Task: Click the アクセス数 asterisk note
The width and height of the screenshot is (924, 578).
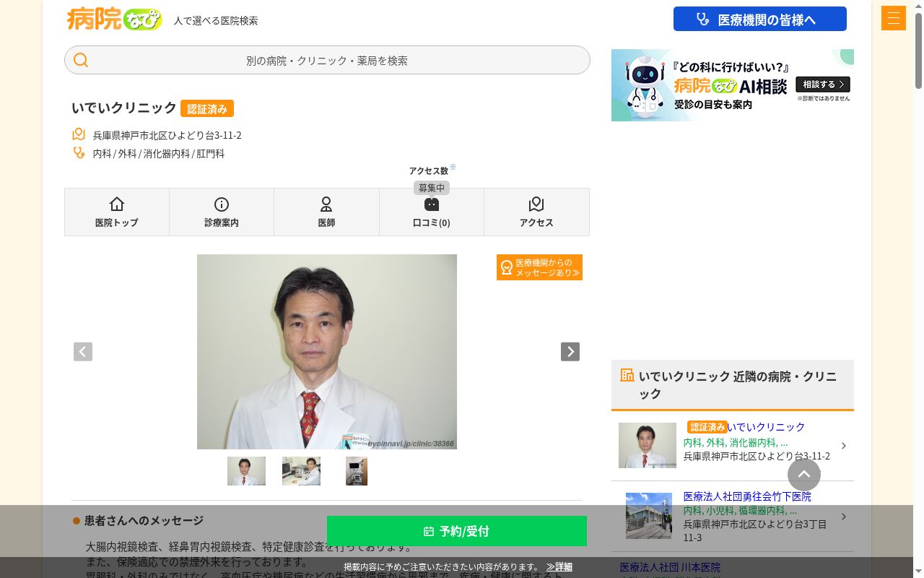Action: [x=453, y=168]
